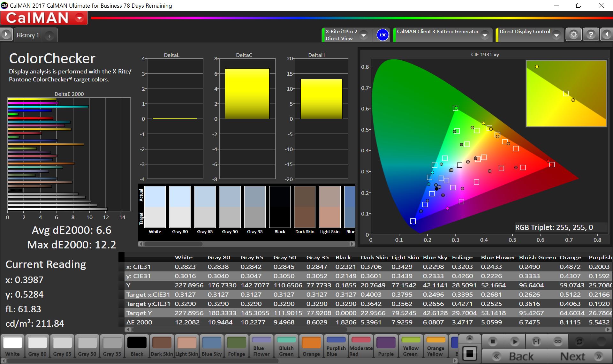Collapse the right panel arrow icon

pos(607,34)
